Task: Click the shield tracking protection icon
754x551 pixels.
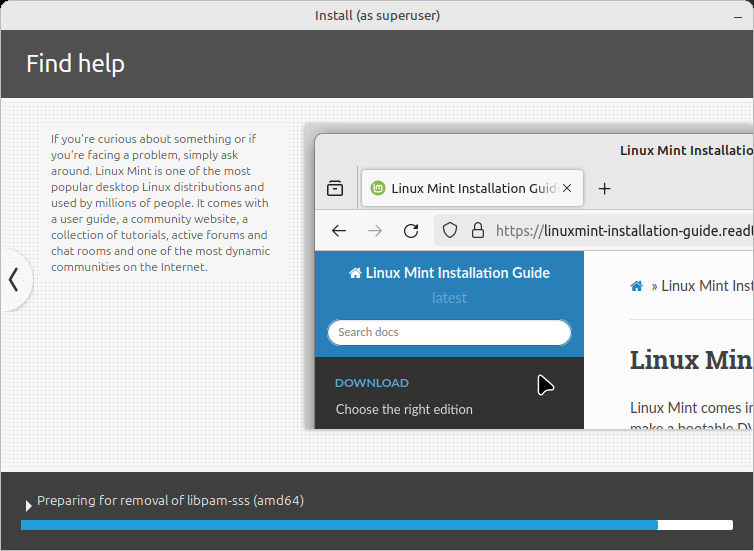Action: 450,230
